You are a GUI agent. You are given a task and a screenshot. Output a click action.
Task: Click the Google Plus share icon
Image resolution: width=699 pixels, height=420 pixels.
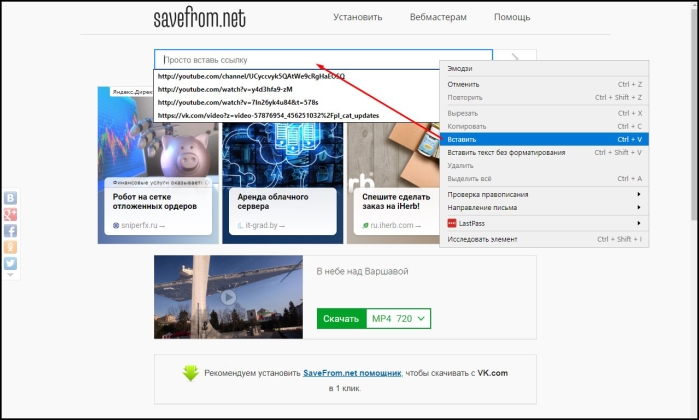(10, 214)
